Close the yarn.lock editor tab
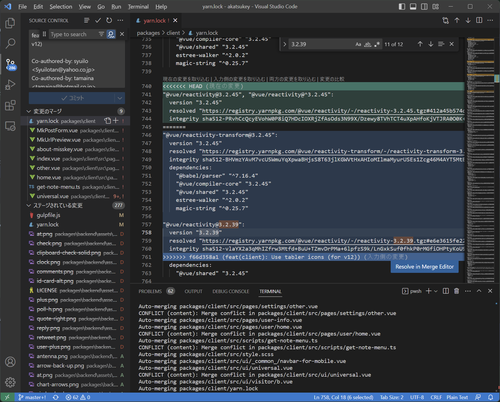500x402 pixels. coord(175,21)
